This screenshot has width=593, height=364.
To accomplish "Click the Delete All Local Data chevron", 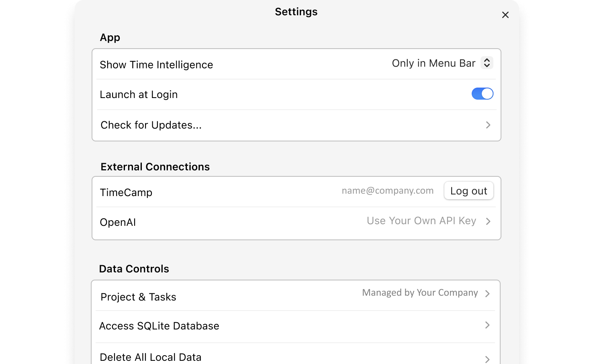I will coord(487,359).
